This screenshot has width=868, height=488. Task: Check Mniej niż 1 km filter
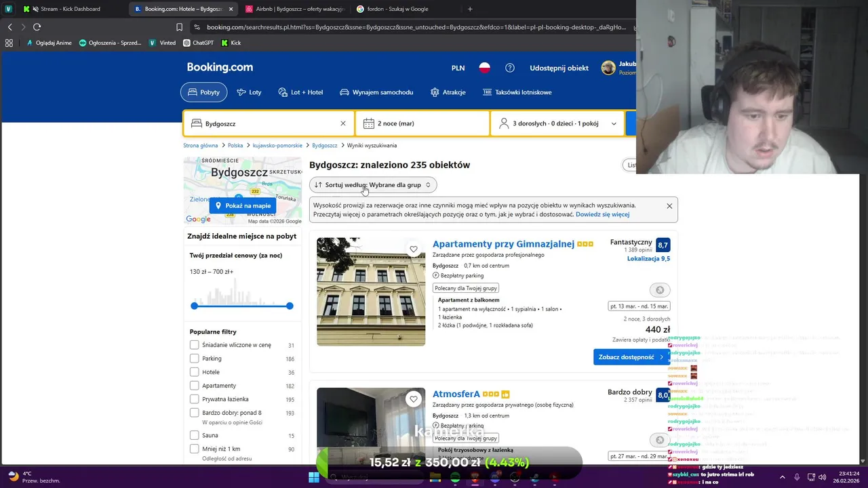tap(195, 449)
